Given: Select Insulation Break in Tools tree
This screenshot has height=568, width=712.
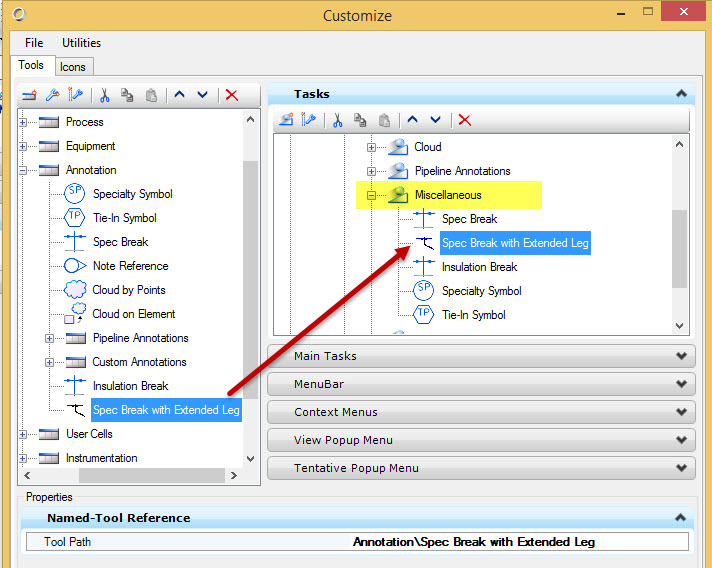Looking at the screenshot, I should (130, 386).
